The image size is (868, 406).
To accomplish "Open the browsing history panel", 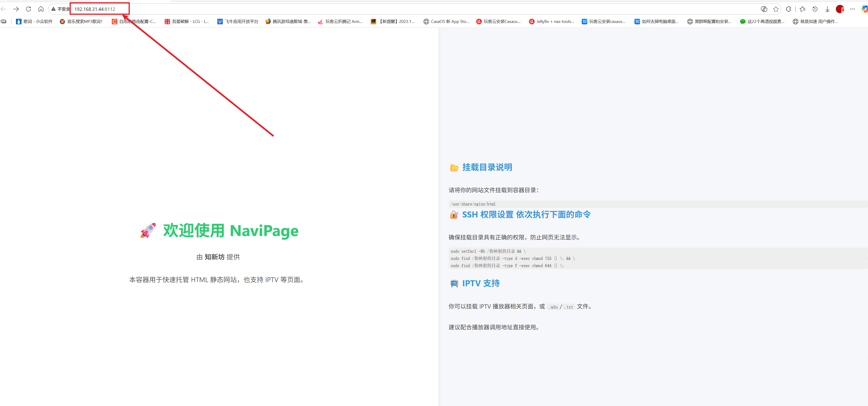I will 815,9.
